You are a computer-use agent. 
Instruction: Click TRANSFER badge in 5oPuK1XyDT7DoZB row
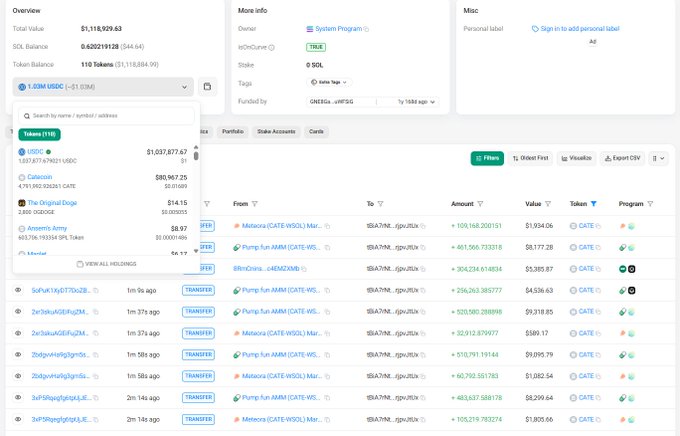coord(198,290)
